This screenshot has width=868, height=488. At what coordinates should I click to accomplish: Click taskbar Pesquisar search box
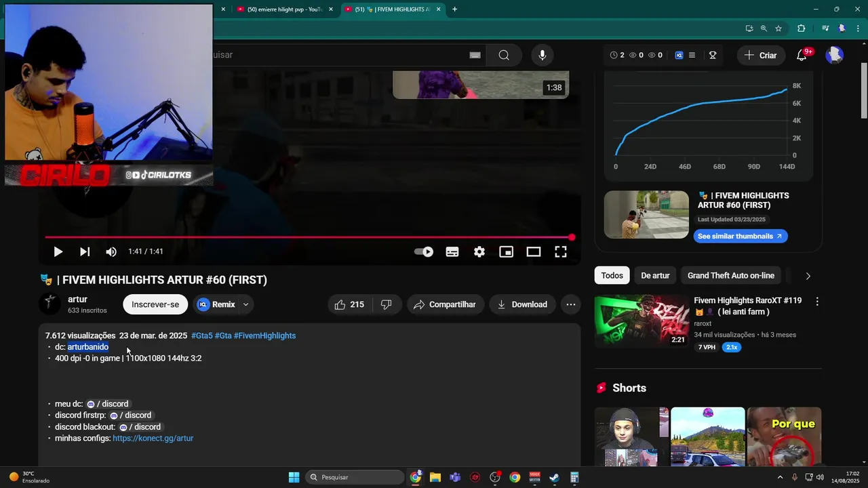pyautogui.click(x=354, y=477)
